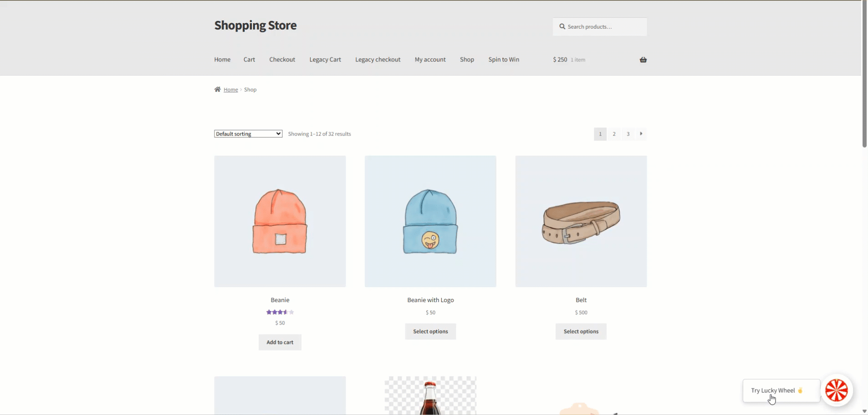868x415 pixels.
Task: Click the shopping basket cart icon
Action: click(x=643, y=60)
